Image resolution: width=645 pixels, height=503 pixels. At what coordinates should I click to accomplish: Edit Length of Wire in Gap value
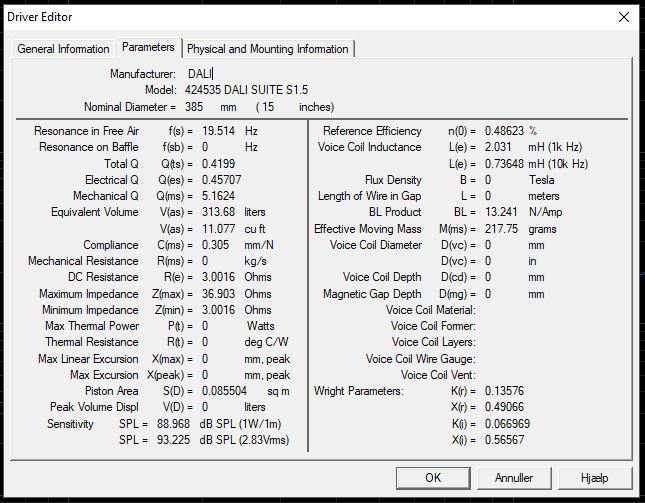488,196
